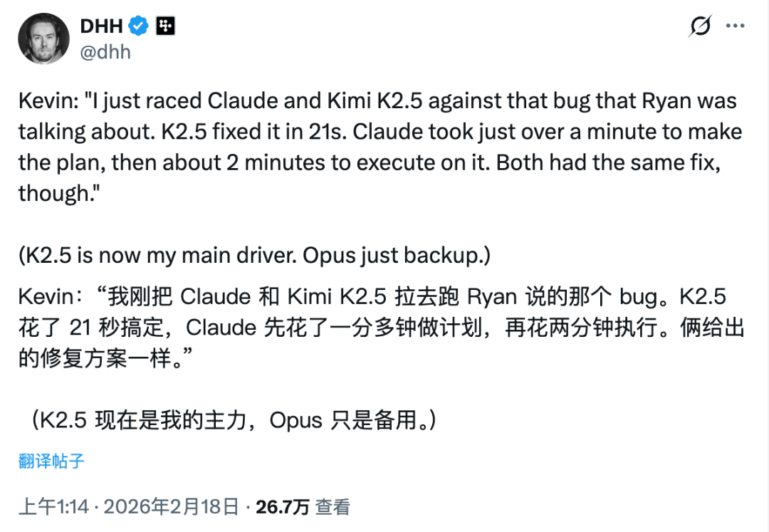Screen dimensions: 769x532
Task: Click the @dhh handle
Action: tap(105, 52)
